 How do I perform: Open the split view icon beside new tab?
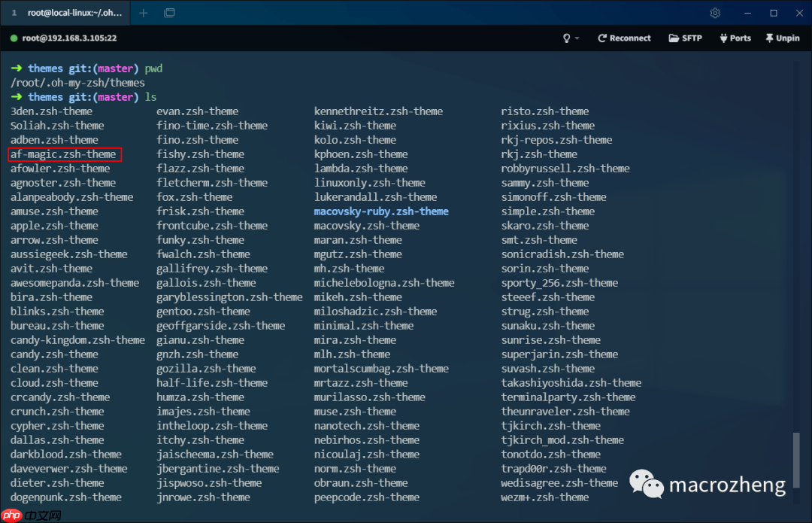coord(169,13)
